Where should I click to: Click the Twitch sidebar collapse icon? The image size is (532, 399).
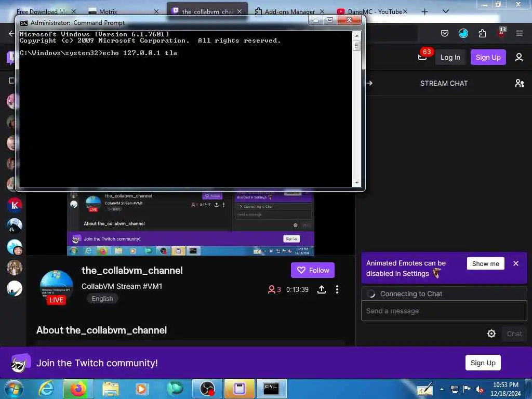coord(11,81)
